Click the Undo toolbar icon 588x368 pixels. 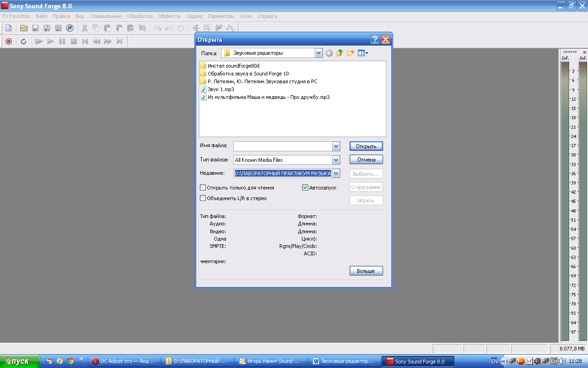point(158,28)
